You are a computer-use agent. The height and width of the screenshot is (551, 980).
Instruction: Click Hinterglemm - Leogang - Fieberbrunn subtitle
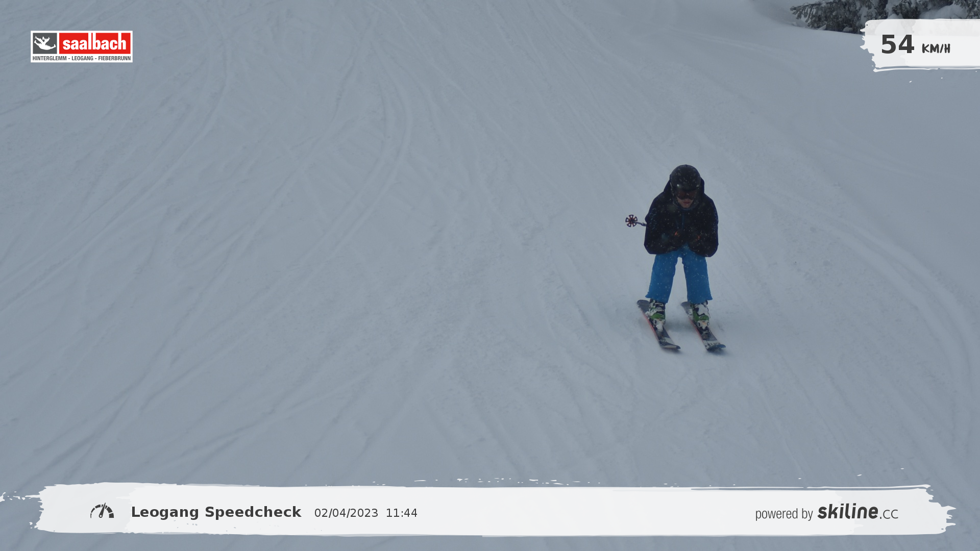(x=82, y=58)
